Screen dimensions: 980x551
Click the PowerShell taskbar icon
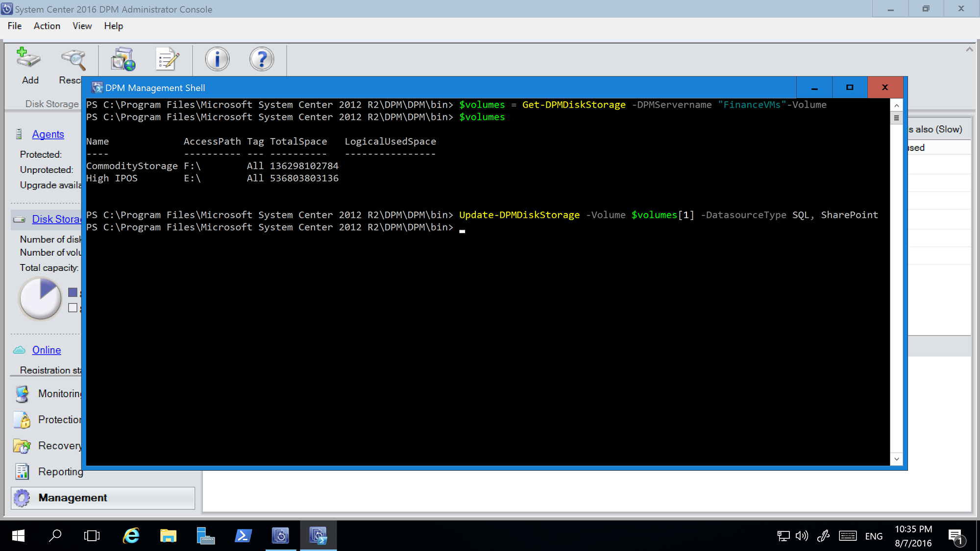(x=243, y=535)
